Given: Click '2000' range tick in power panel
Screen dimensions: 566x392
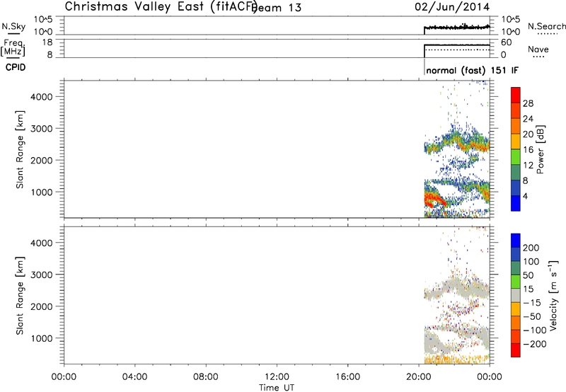Looking at the screenshot, I should tap(42, 160).
